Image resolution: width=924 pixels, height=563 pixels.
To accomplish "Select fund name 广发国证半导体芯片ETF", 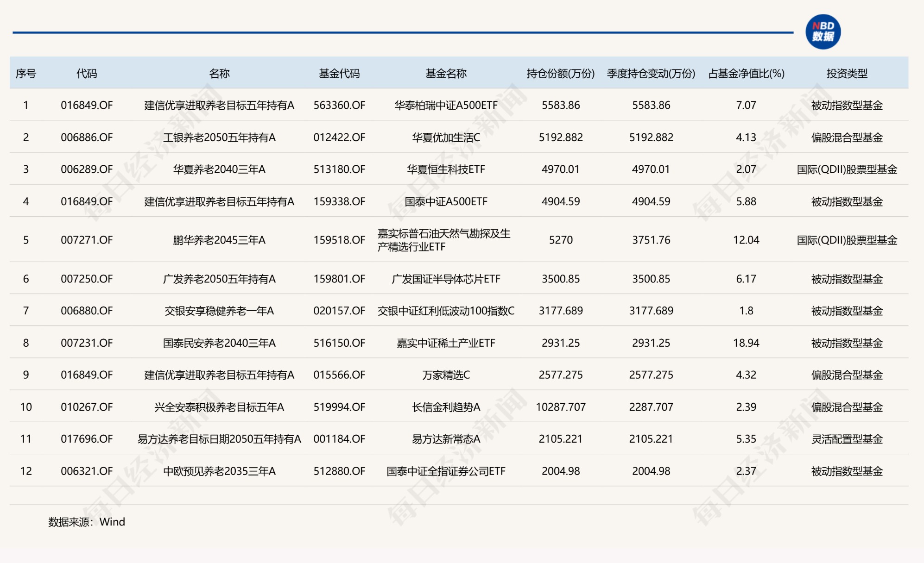I will coord(446,279).
